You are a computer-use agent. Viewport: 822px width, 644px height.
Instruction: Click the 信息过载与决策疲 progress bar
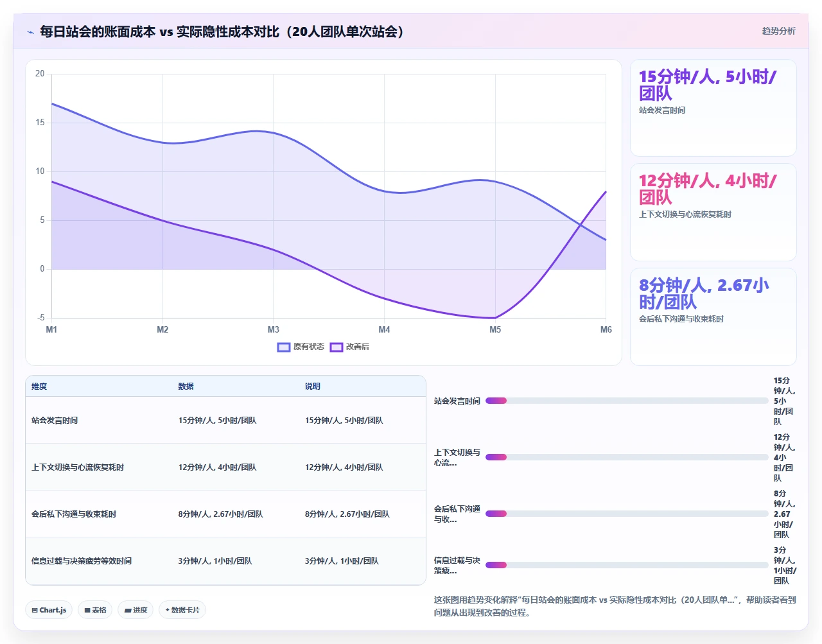627,565
